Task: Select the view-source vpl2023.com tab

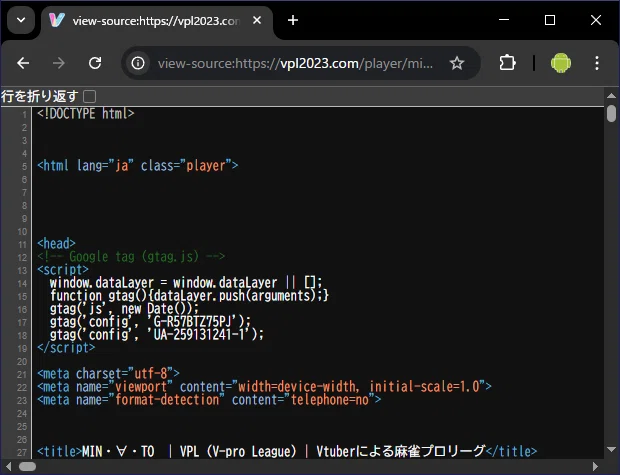Action: (x=157, y=21)
